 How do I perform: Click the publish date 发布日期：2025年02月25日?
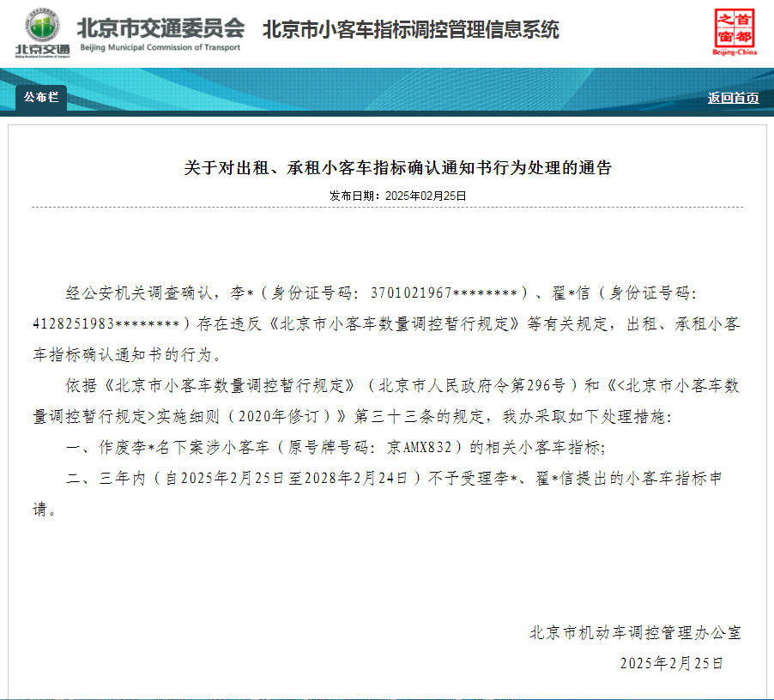point(397,196)
